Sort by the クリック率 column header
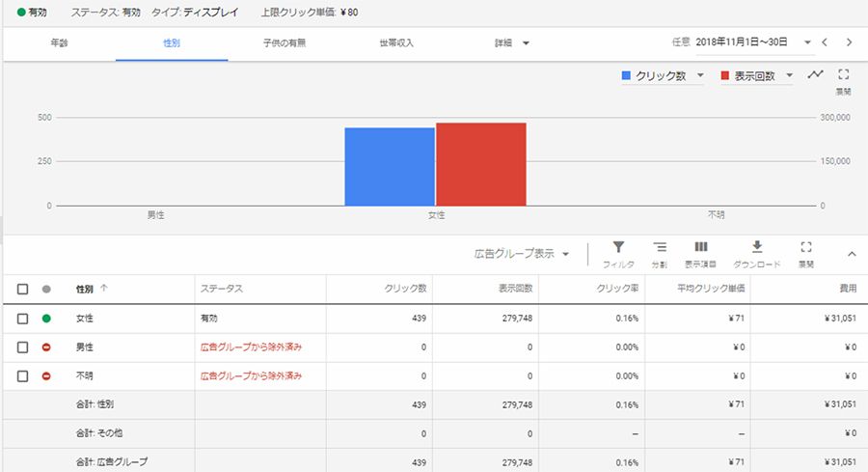Image resolution: width=868 pixels, height=472 pixels. tap(617, 289)
